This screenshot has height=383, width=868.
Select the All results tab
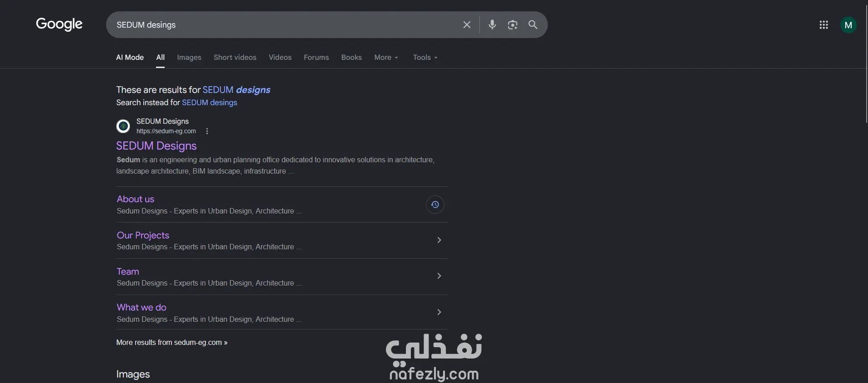[x=161, y=58]
